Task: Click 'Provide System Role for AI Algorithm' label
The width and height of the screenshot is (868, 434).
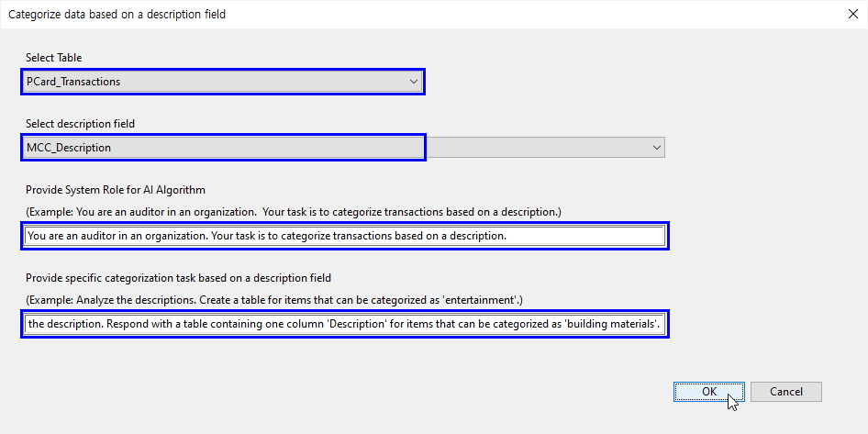Action: coord(116,190)
